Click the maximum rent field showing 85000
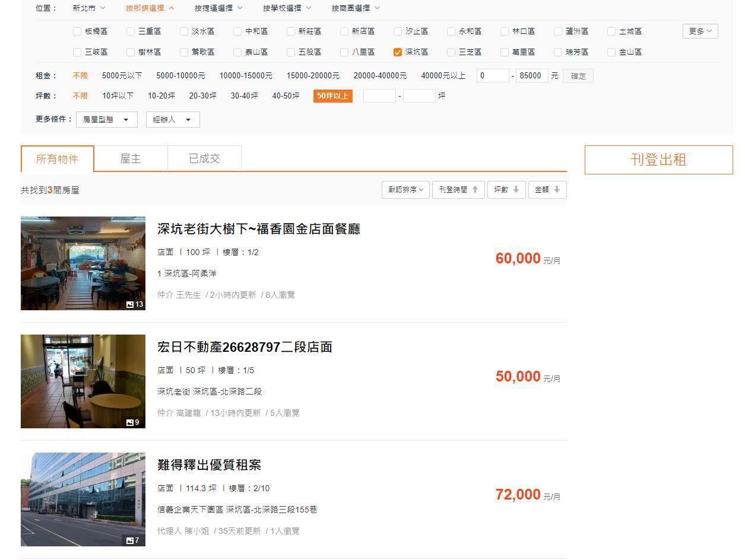This screenshot has height=560, width=745. [x=532, y=76]
